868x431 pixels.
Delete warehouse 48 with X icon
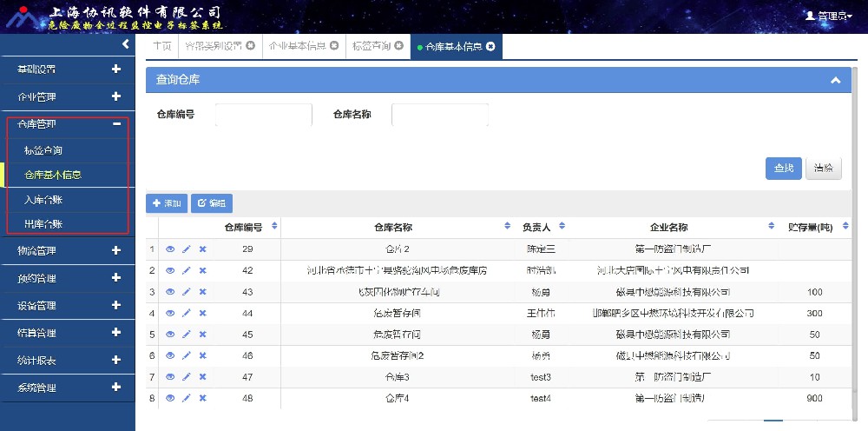pos(202,398)
